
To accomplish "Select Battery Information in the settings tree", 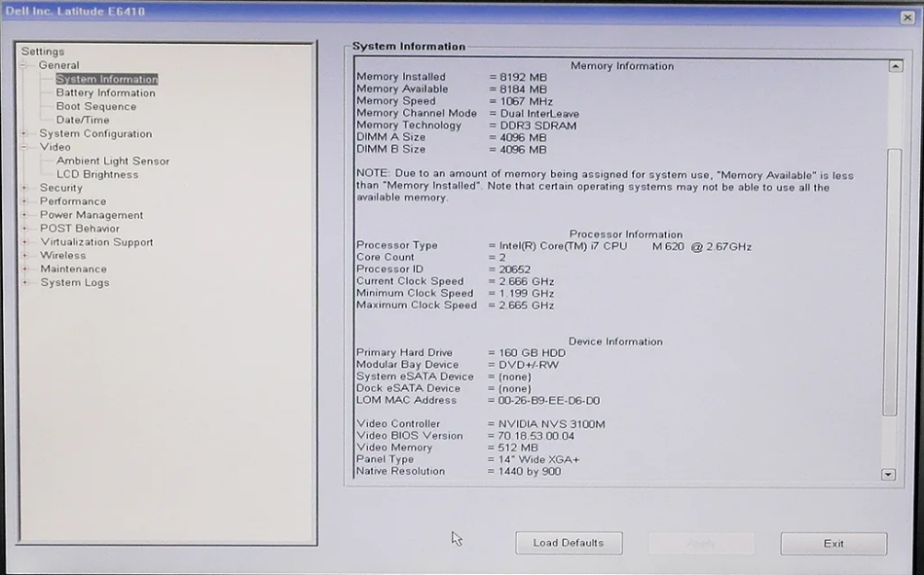I will point(106,92).
